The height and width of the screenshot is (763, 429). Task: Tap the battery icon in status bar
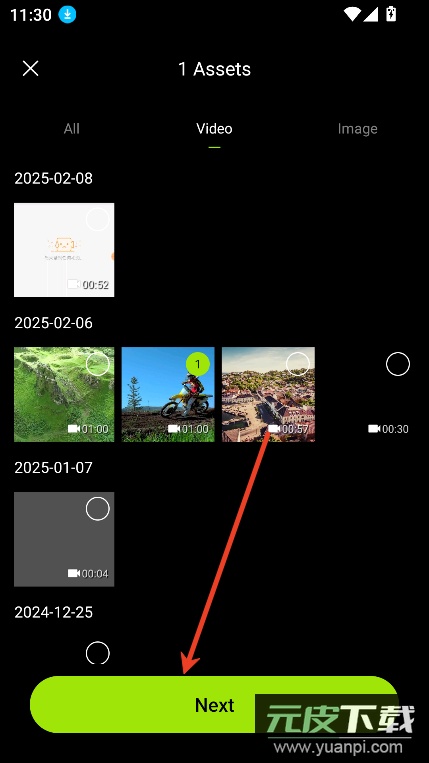click(x=391, y=14)
